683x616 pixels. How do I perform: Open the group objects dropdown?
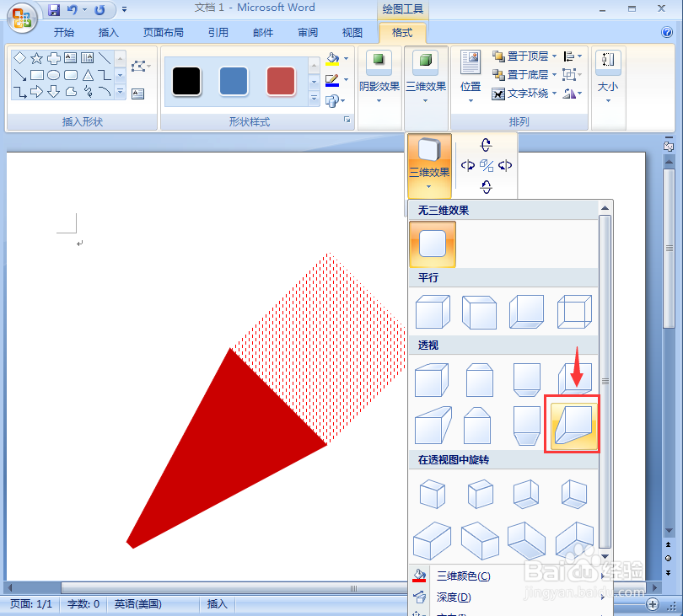[x=573, y=75]
